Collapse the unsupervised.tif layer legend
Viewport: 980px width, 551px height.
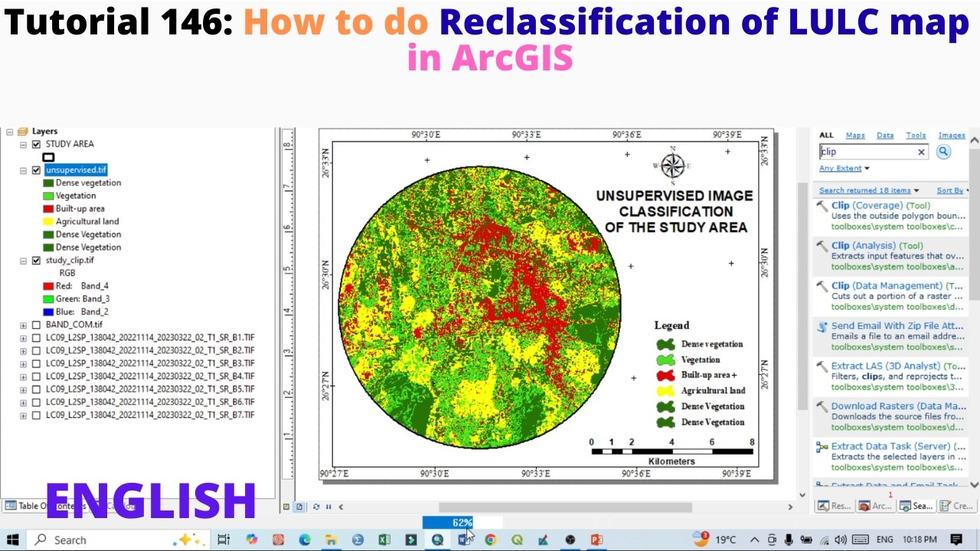coord(24,170)
